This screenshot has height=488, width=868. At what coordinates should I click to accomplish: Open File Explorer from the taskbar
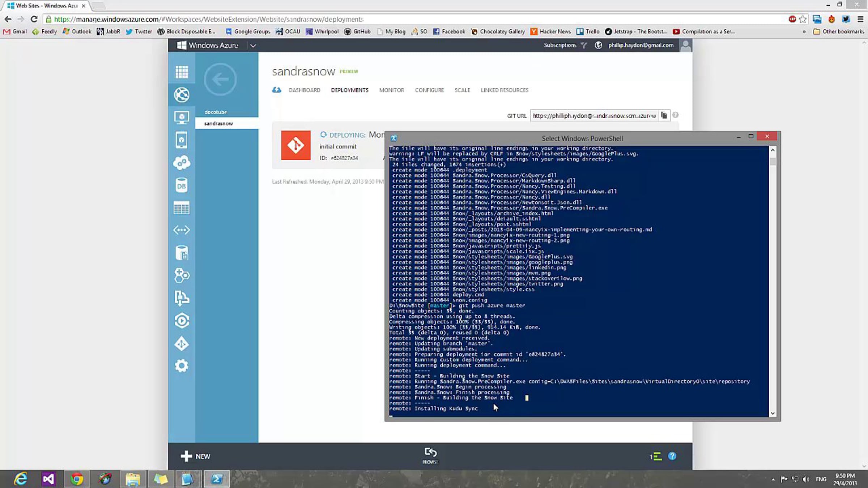pyautogui.click(x=133, y=479)
